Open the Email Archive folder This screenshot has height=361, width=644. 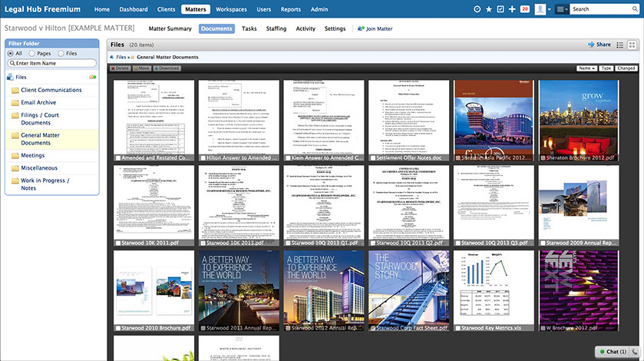(x=38, y=102)
